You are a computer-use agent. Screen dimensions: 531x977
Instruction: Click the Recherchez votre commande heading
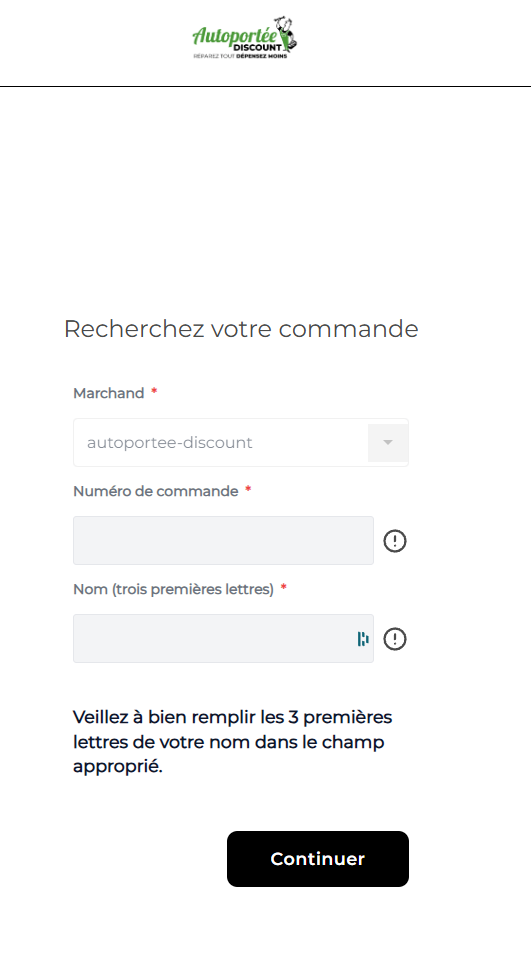[241, 328]
